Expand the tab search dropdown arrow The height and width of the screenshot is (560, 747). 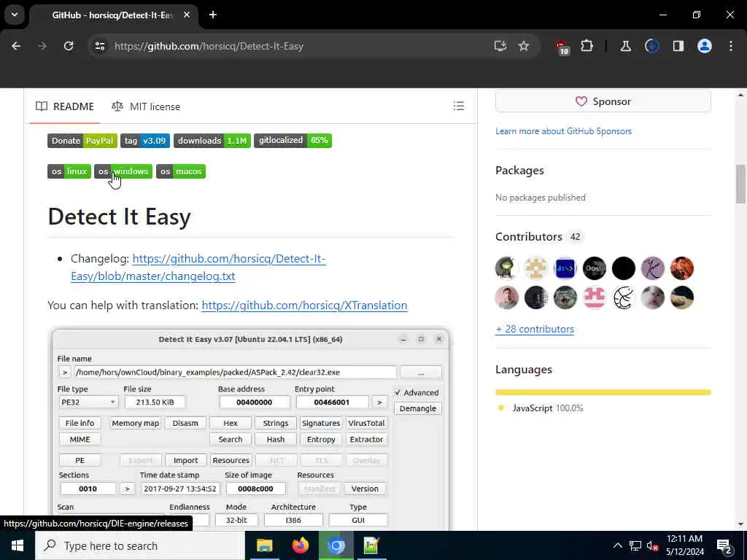pos(15,15)
